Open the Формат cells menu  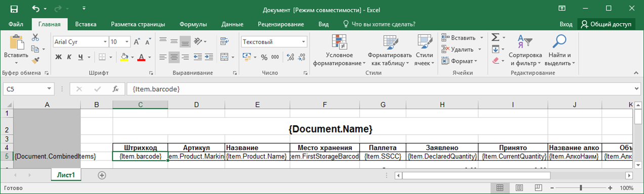[x=459, y=61]
